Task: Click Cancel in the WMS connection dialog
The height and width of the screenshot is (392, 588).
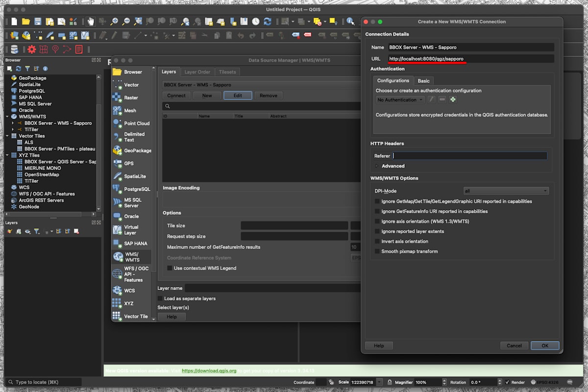Action: pos(514,345)
